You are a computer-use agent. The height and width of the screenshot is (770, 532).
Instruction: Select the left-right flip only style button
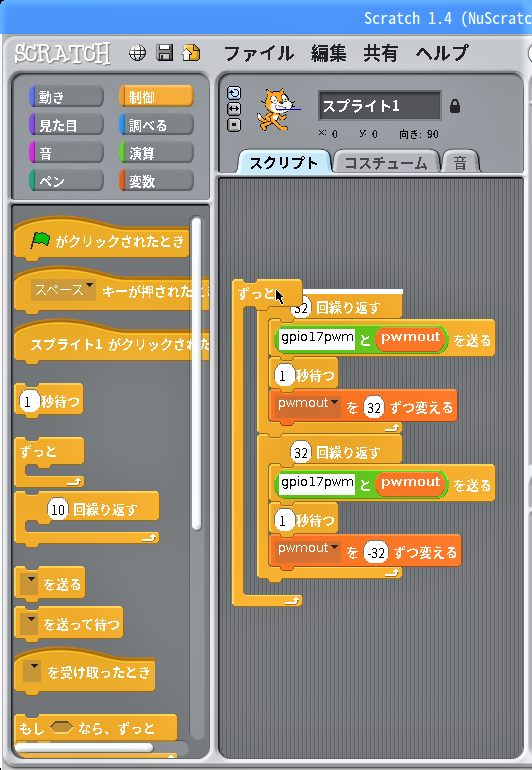(234, 109)
